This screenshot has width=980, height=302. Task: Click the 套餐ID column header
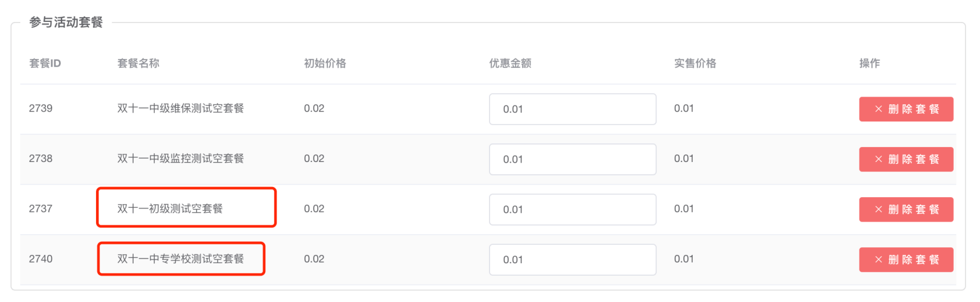[x=45, y=63]
